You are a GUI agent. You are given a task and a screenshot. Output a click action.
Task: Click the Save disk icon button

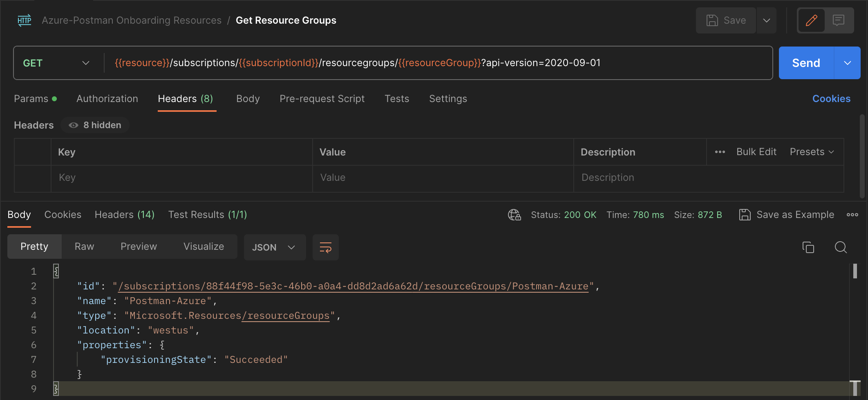click(x=726, y=20)
